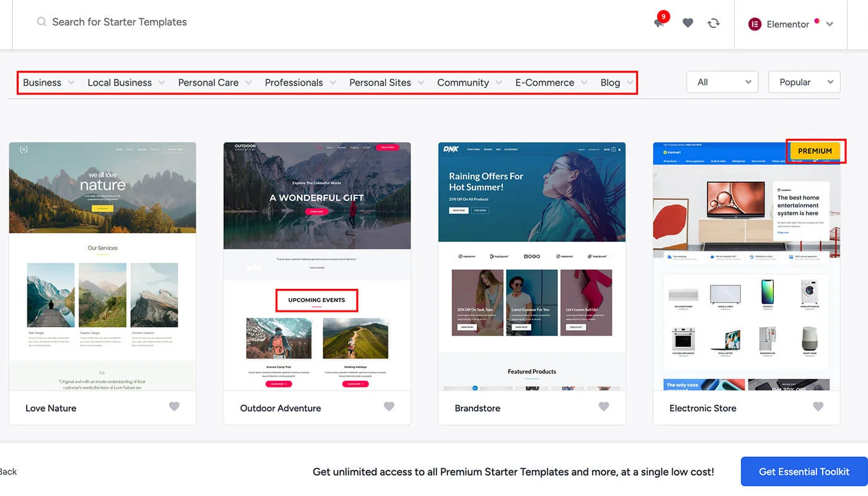Open the Personal Care category menu
The width and height of the screenshot is (868, 496).
(x=215, y=82)
